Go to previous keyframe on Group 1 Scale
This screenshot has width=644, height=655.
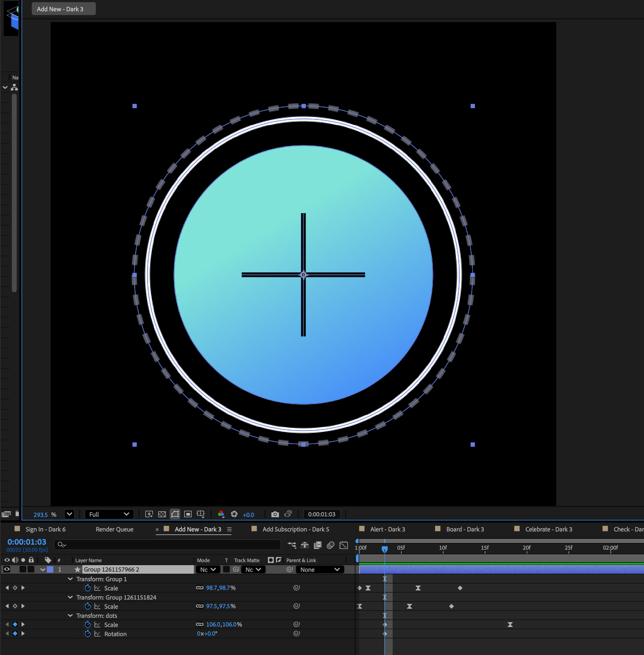(7, 588)
